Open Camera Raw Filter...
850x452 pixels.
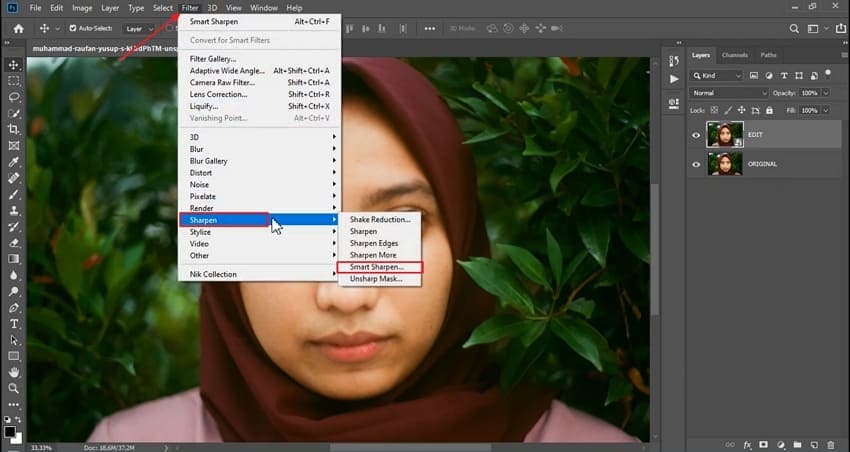tap(260, 82)
